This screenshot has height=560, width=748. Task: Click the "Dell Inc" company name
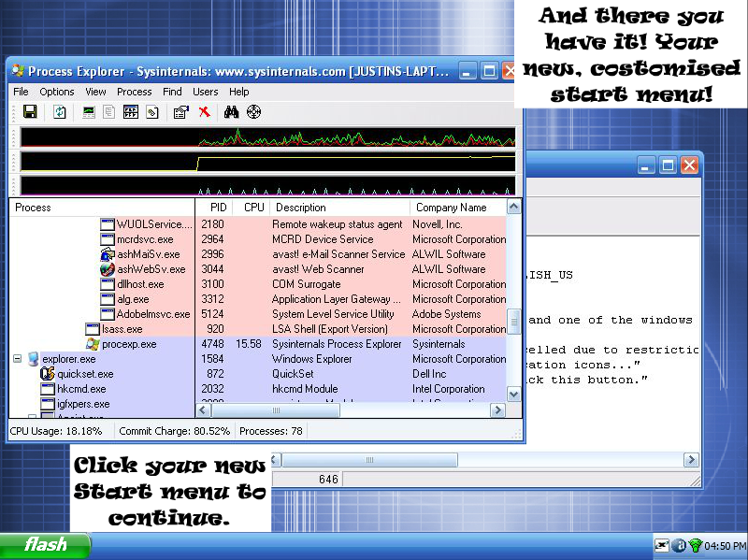pyautogui.click(x=429, y=374)
